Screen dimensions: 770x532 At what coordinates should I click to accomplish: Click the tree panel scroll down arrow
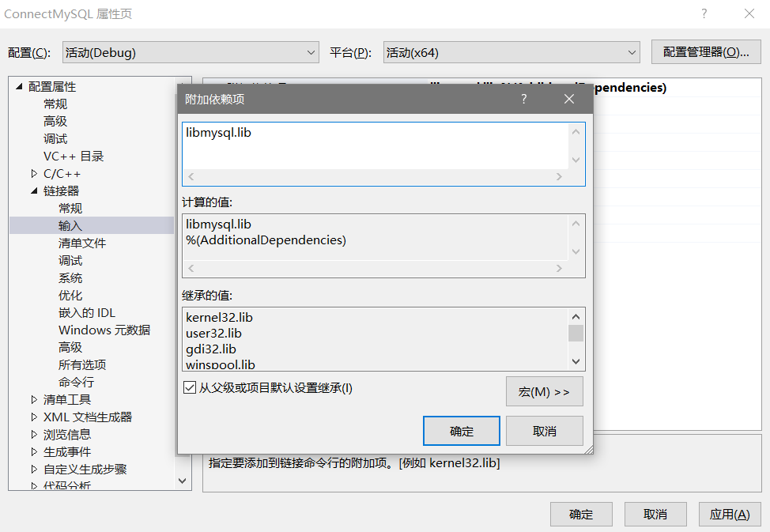(182, 481)
